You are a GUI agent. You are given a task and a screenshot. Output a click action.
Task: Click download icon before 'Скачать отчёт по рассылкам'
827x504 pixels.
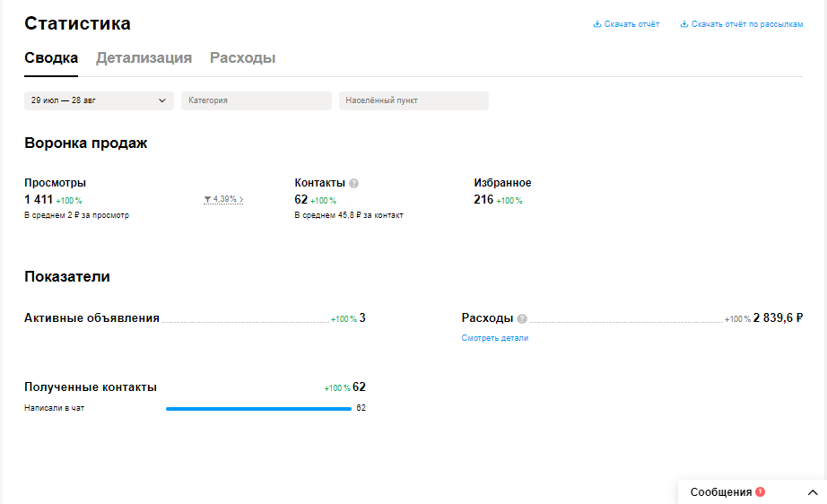coord(684,24)
